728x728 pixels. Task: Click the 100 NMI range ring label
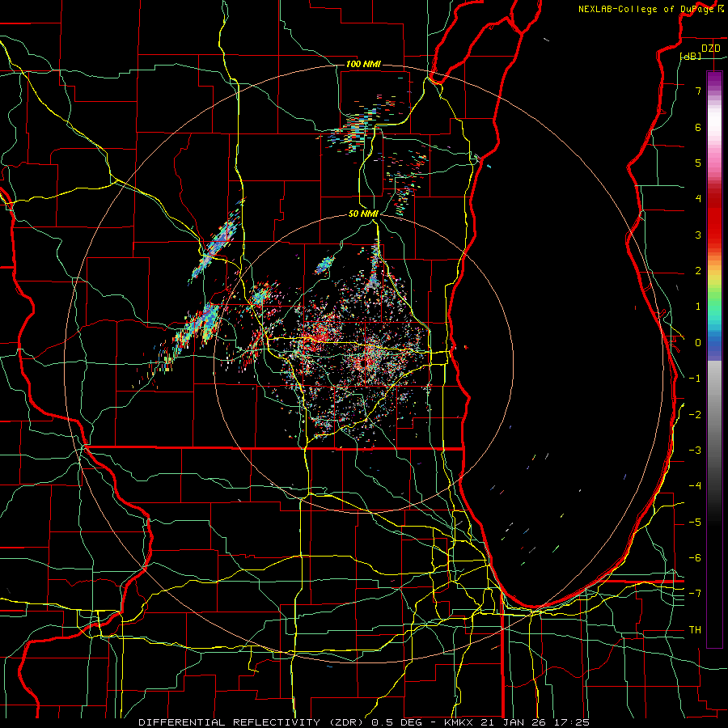(x=363, y=64)
